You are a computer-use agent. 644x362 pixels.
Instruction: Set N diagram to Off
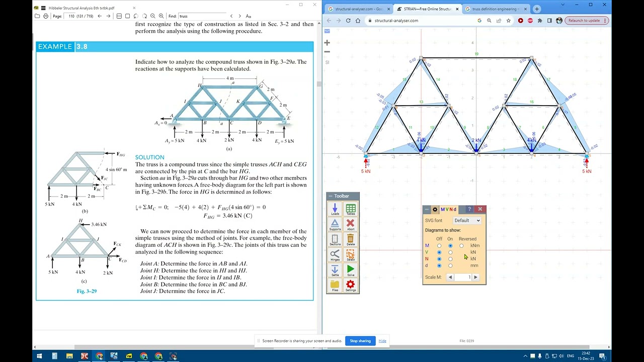pos(439,259)
